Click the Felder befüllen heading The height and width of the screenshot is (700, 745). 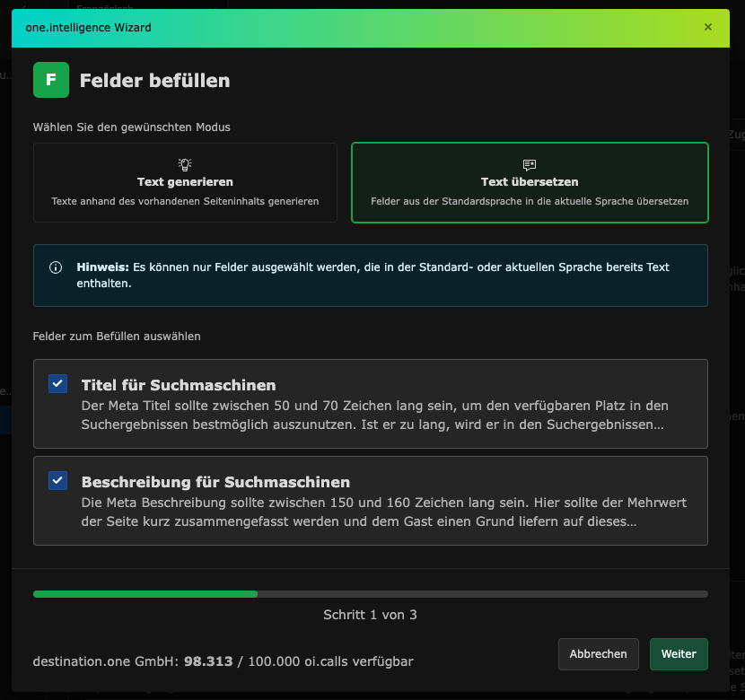click(x=154, y=81)
